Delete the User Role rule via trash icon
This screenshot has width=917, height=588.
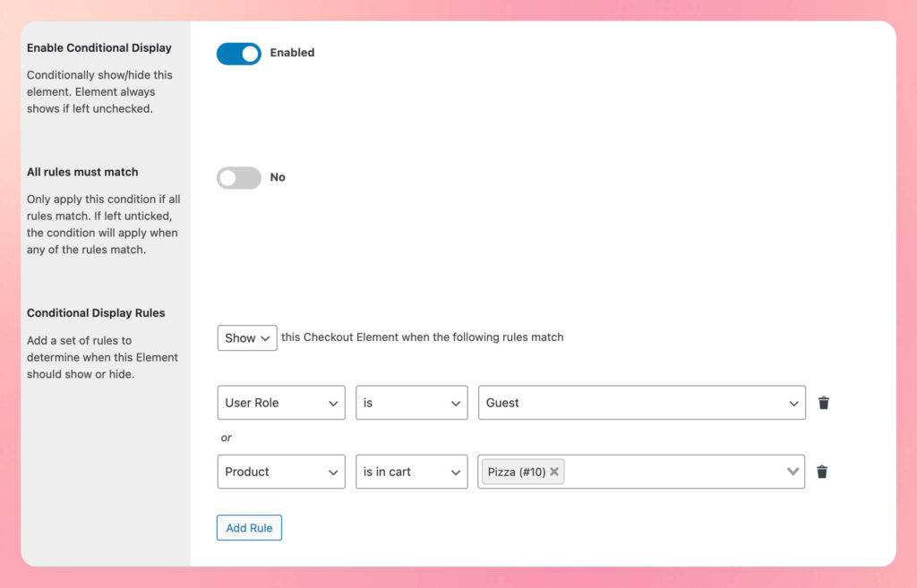[823, 402]
